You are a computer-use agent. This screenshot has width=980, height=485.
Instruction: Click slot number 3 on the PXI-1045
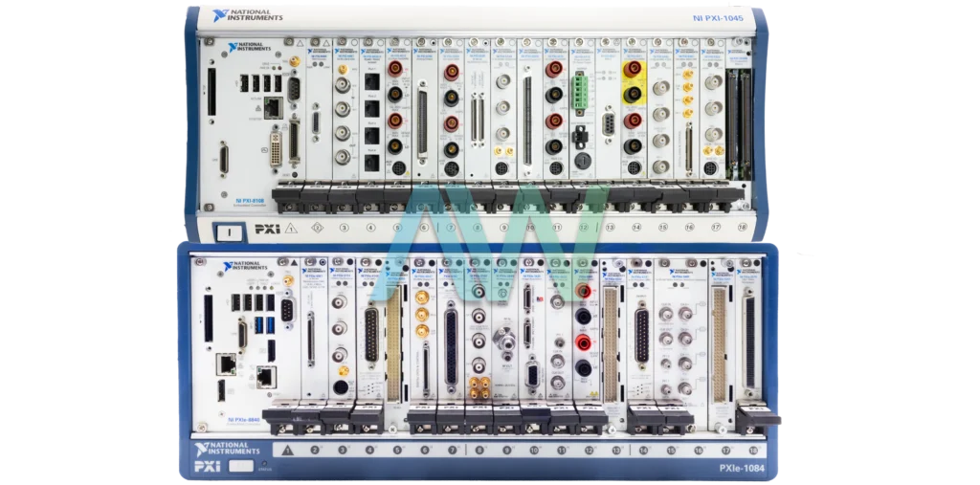click(344, 228)
